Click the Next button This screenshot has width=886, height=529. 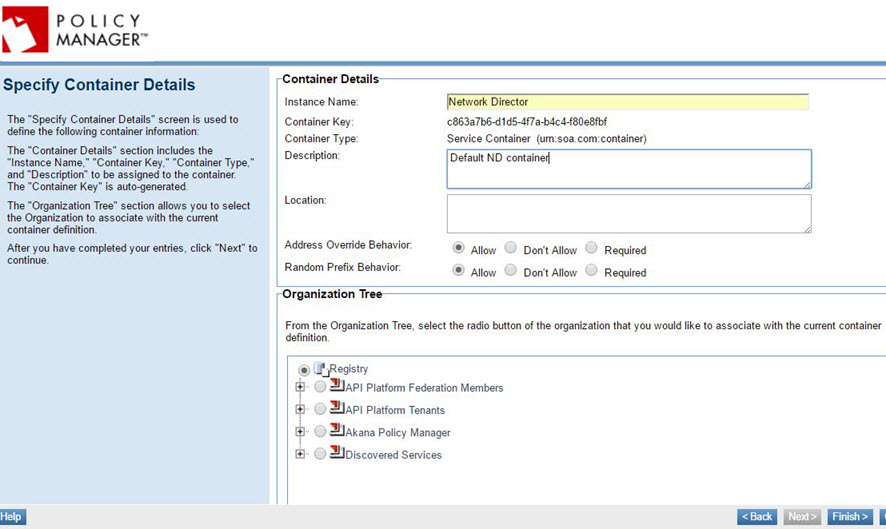(x=802, y=517)
